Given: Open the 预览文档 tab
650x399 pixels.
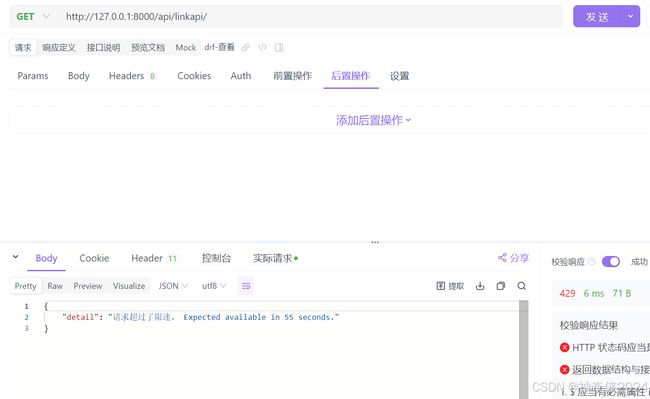Looking at the screenshot, I should pyautogui.click(x=148, y=47).
